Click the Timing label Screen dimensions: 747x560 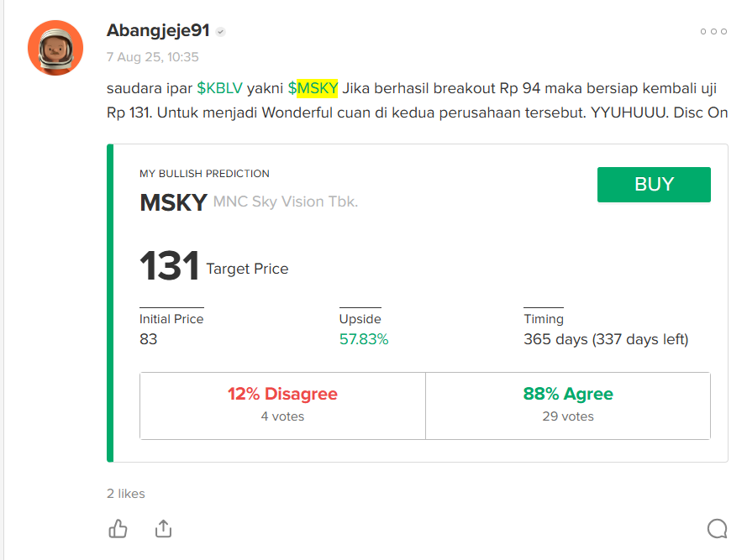[544, 319]
